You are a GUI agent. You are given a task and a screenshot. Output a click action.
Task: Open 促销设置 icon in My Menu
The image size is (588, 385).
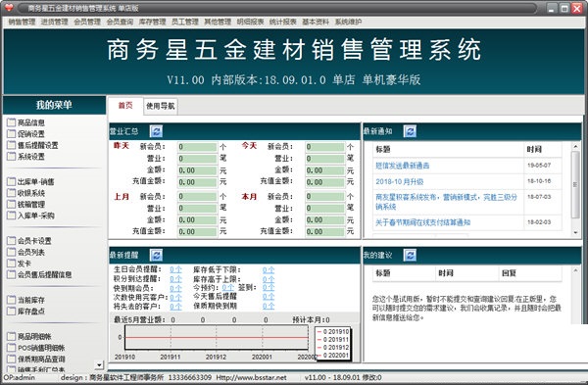(12, 133)
